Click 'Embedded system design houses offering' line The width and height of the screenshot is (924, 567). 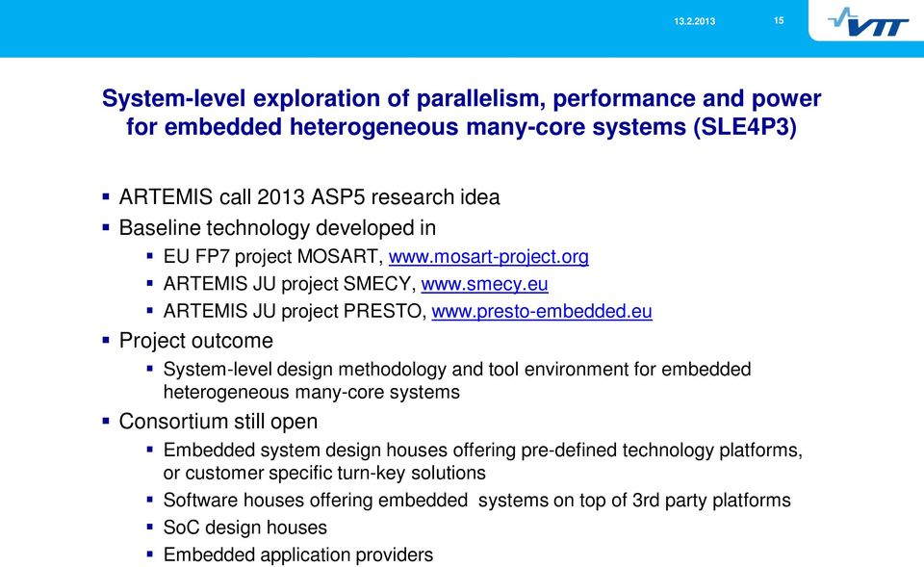tap(482, 451)
